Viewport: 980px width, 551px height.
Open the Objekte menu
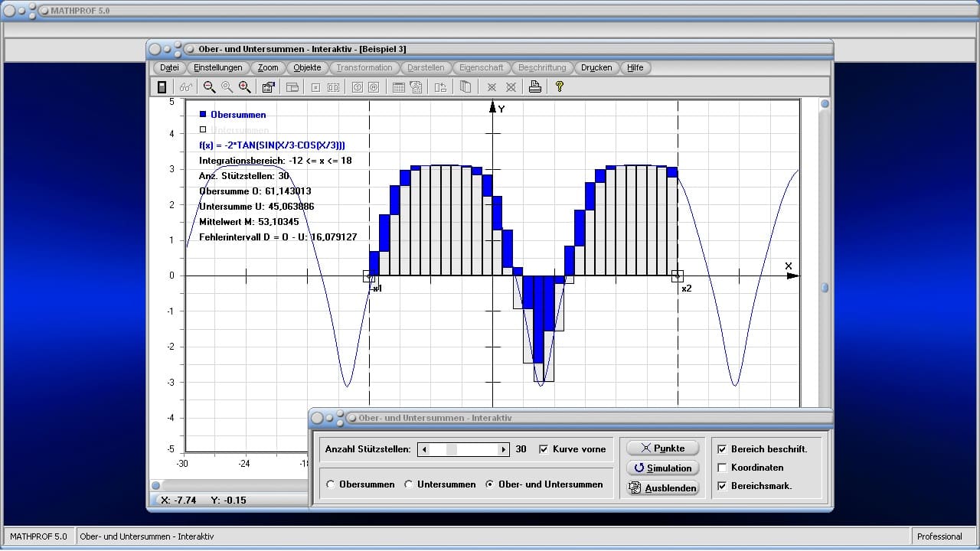[x=307, y=67]
